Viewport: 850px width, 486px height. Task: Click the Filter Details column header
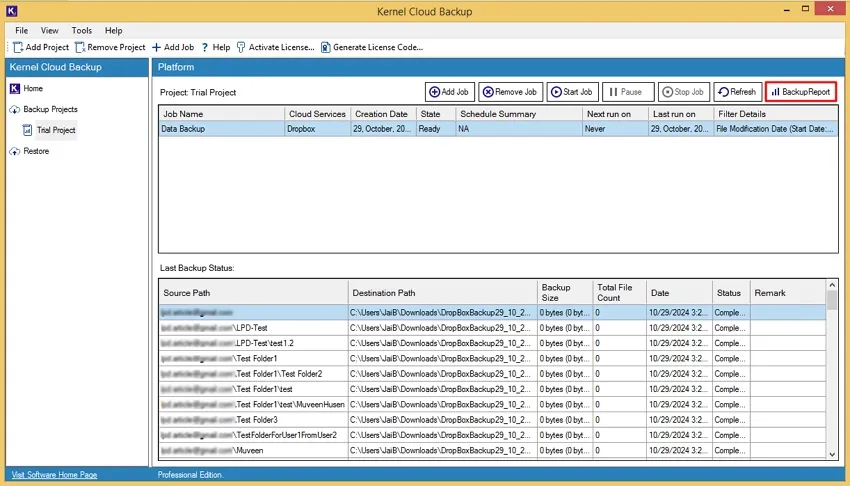click(x=776, y=114)
